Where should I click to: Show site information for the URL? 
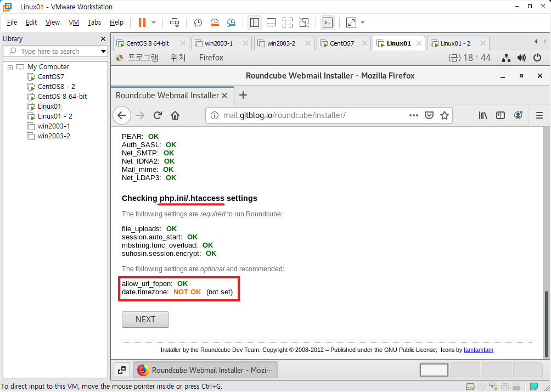[x=214, y=115]
